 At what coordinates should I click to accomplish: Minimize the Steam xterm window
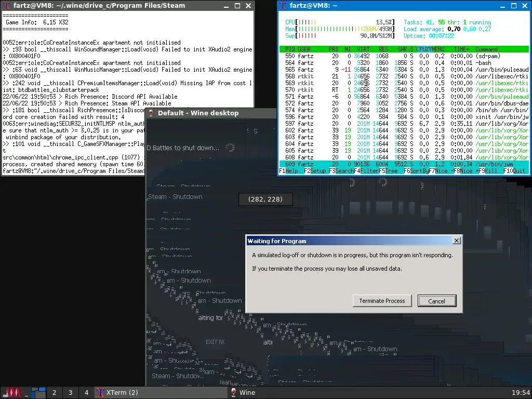click(227, 6)
